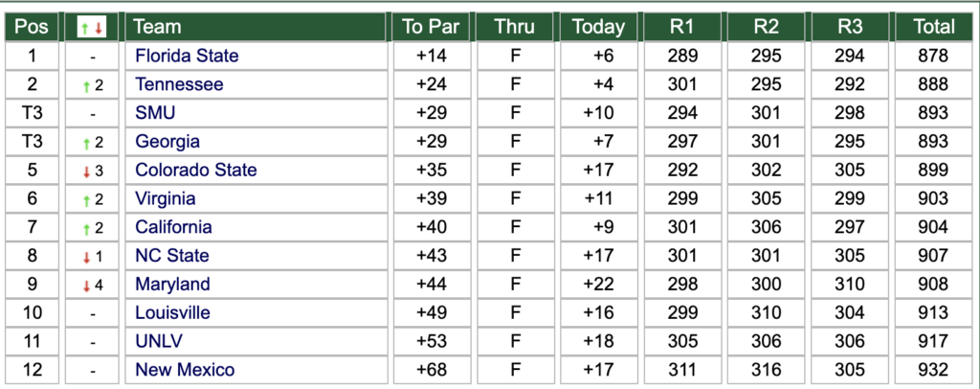Select Florida State's total score 878
Viewport: 980px width, 389px height.
tap(934, 56)
